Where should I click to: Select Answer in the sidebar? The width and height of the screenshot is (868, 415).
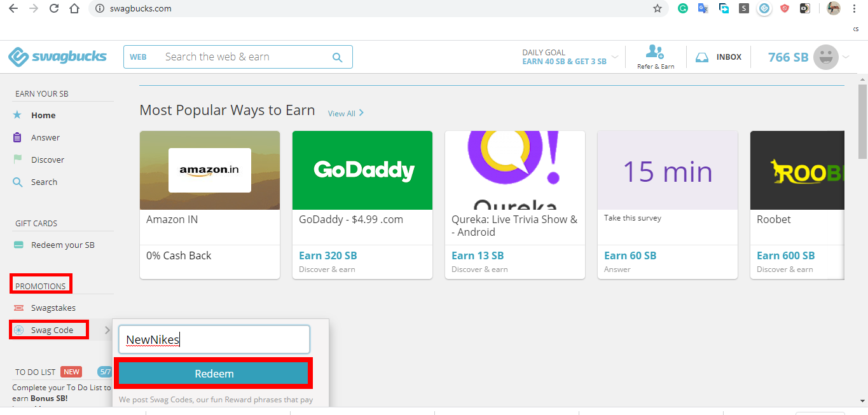pyautogui.click(x=45, y=137)
